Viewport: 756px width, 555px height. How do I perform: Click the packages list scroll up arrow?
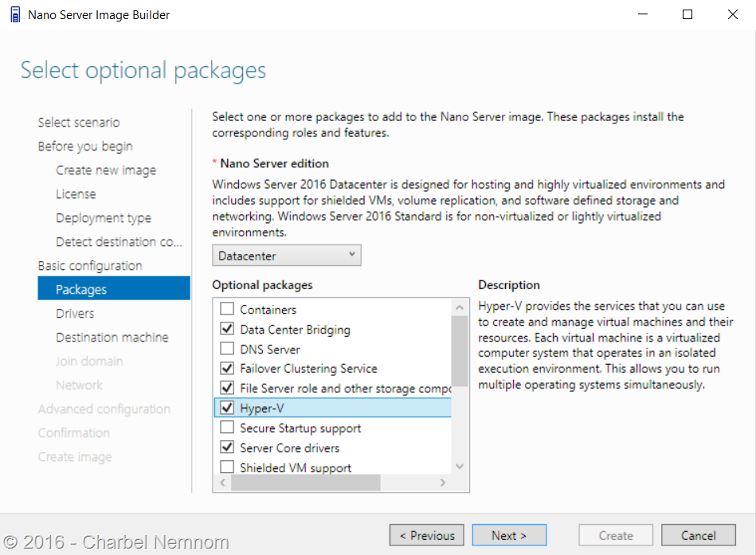coord(460,307)
